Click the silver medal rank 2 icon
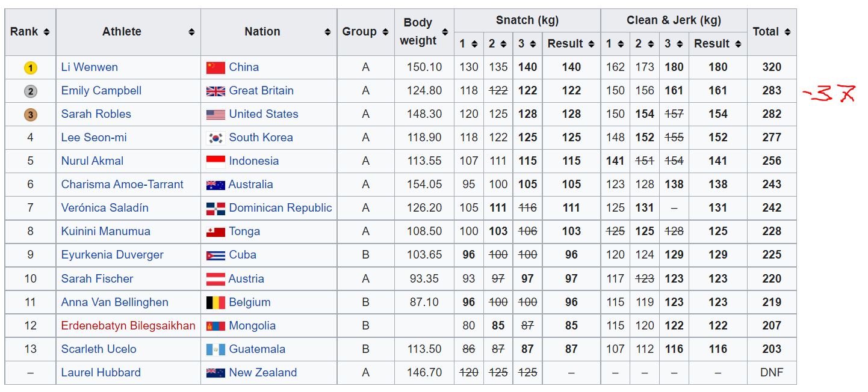The image size is (868, 392). click(31, 91)
